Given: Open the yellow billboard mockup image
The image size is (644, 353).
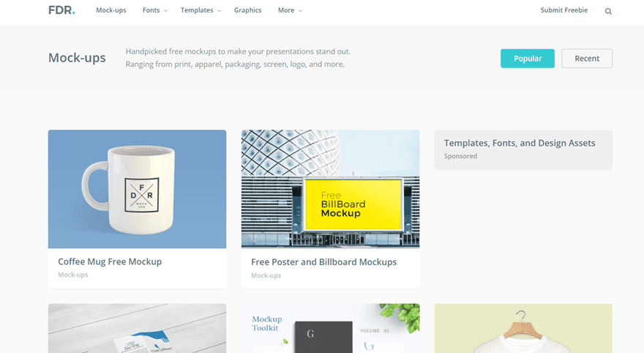Looking at the screenshot, I should point(331,189).
